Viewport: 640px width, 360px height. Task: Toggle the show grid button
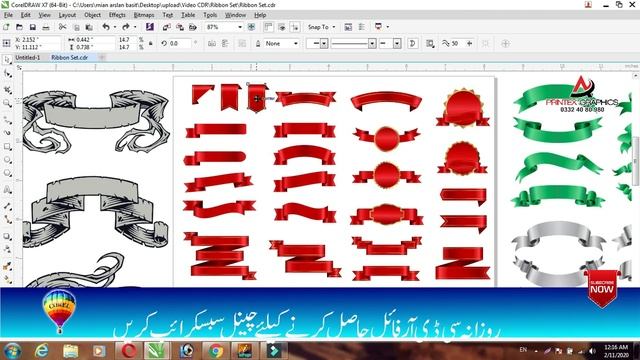[282, 27]
